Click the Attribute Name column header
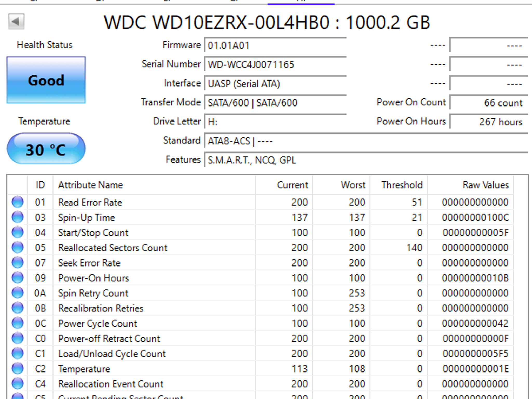The width and height of the screenshot is (532, 399). tap(154, 185)
